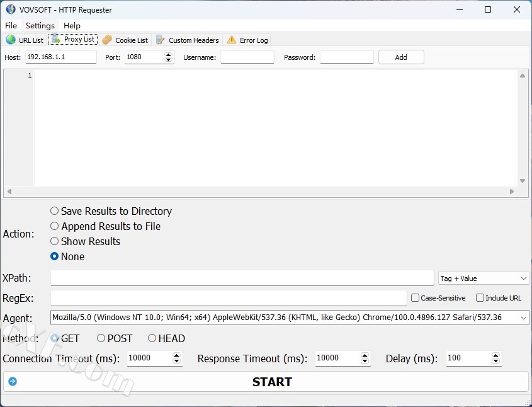532x407 pixels.
Task: Increase Delay value with up arrow
Action: pos(495,355)
